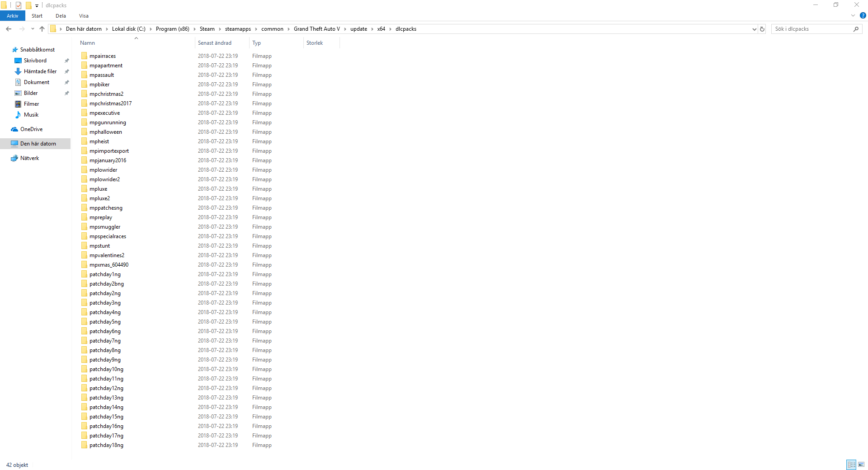This screenshot has width=868, height=470.
Task: Click the Back navigation arrow
Action: (9, 29)
